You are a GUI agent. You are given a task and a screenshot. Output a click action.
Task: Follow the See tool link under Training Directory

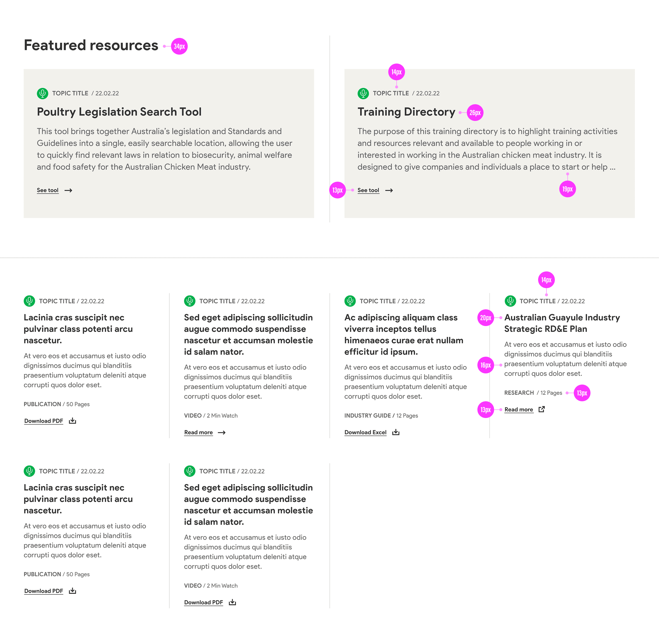click(x=368, y=190)
